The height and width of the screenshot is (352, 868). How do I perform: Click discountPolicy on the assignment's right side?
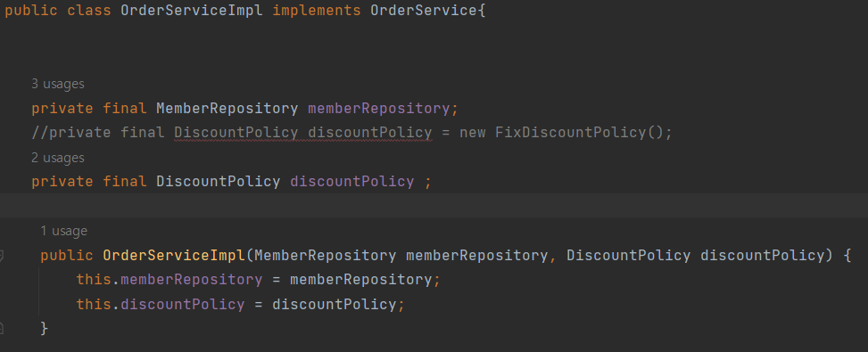pos(335,305)
